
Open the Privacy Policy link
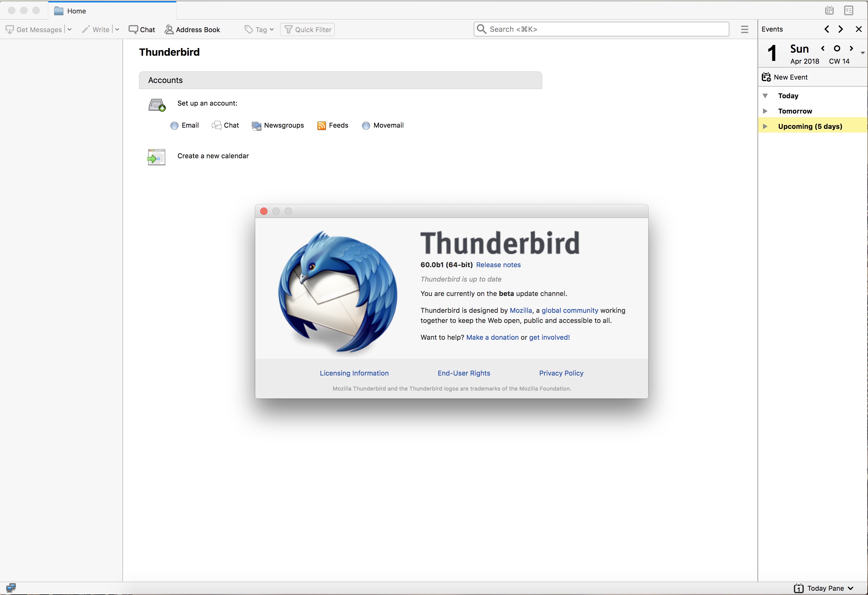click(561, 373)
